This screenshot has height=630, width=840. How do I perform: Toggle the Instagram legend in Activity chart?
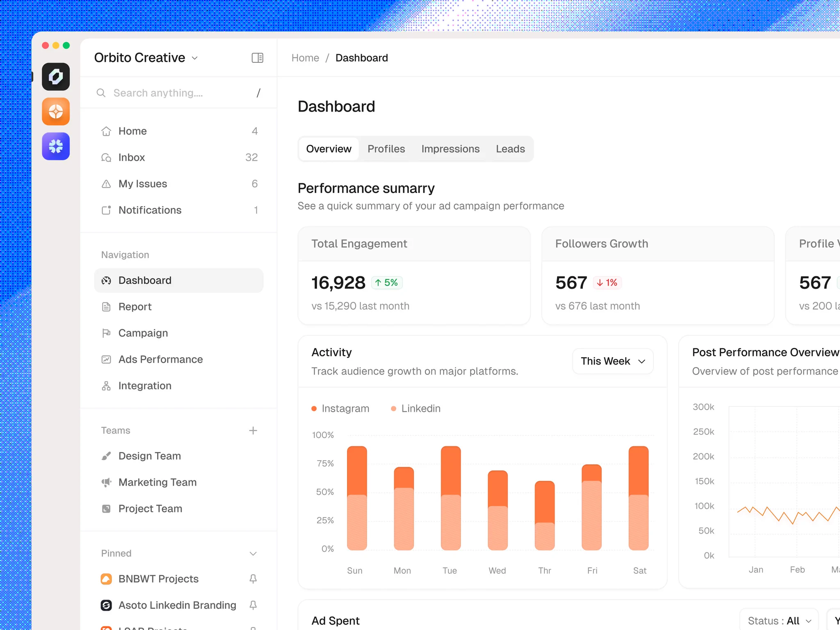[340, 409]
